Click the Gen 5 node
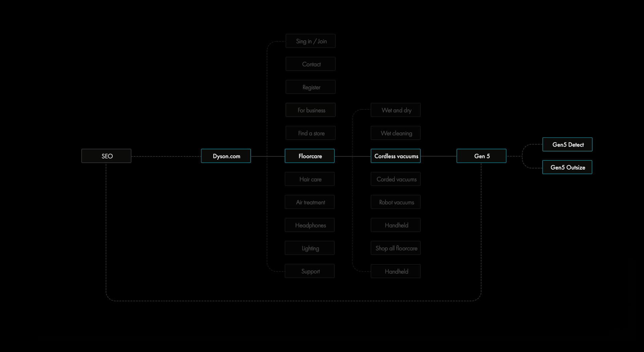The width and height of the screenshot is (644, 352). [482, 156]
